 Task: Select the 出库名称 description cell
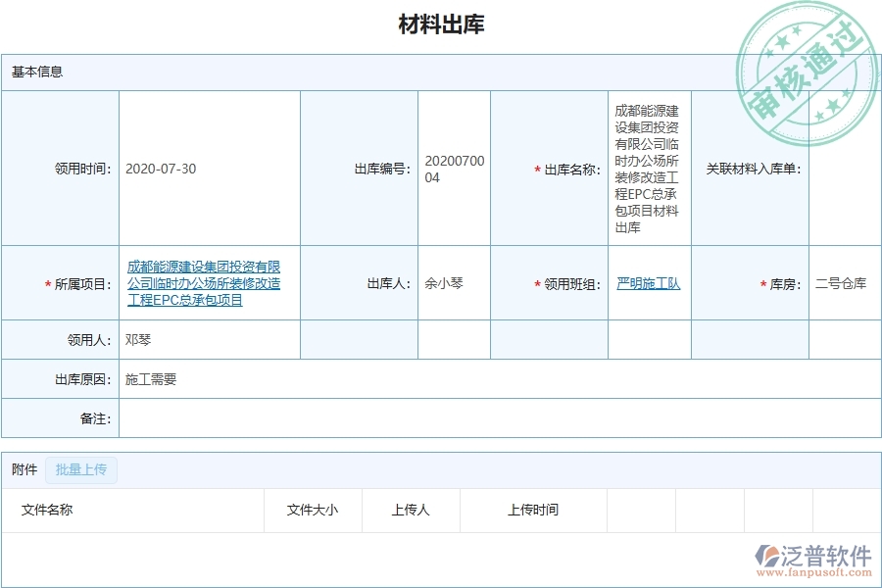[x=648, y=168]
